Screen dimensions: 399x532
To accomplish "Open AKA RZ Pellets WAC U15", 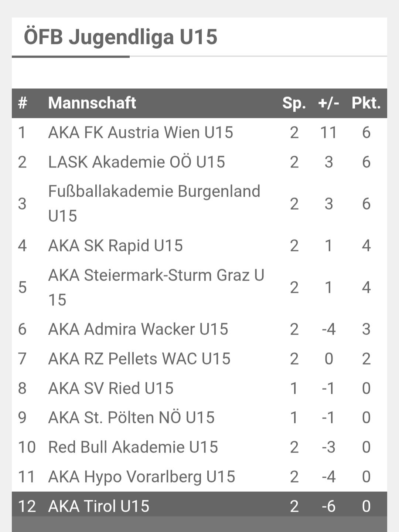I will click(x=139, y=359).
